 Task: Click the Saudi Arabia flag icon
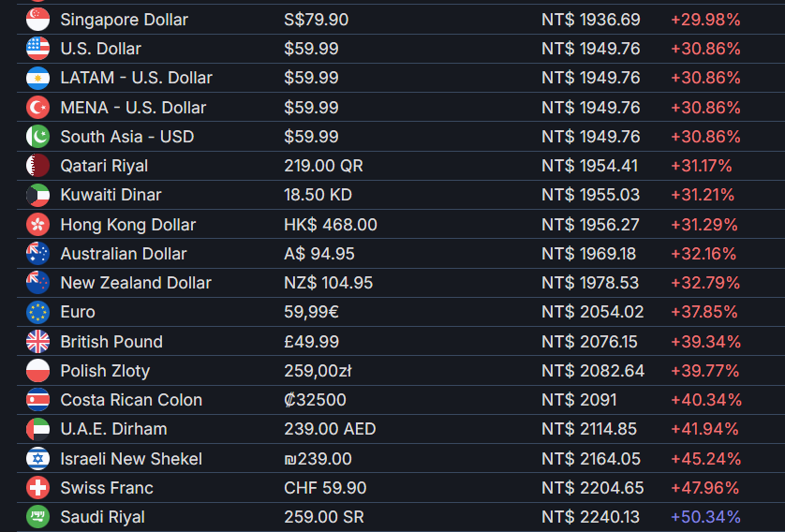(37, 517)
